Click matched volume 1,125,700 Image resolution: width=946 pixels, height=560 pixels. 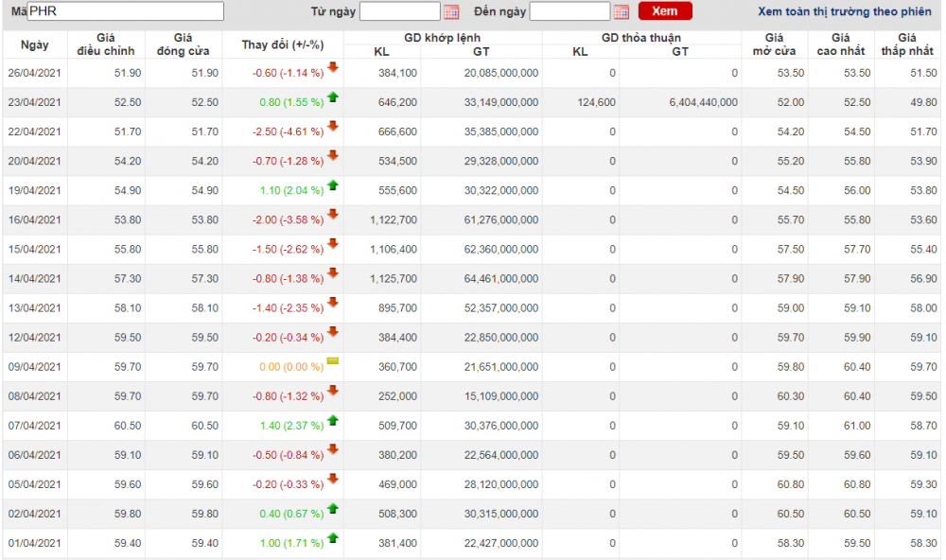coord(394,279)
